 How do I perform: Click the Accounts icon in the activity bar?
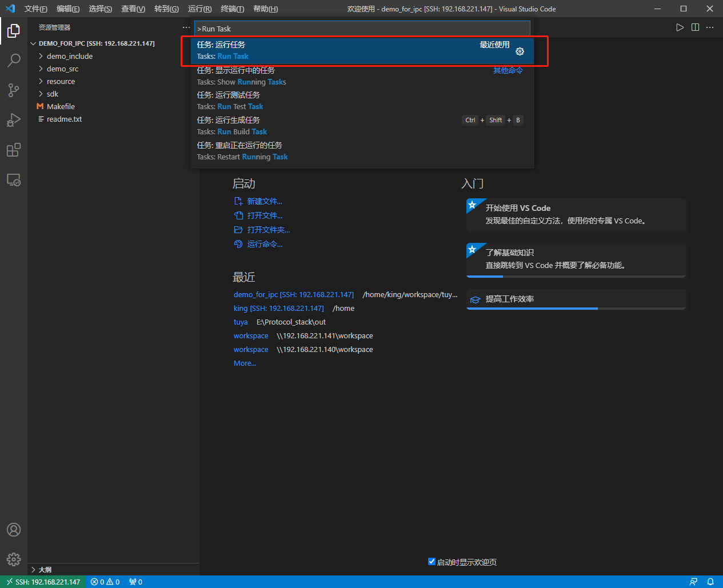13,530
